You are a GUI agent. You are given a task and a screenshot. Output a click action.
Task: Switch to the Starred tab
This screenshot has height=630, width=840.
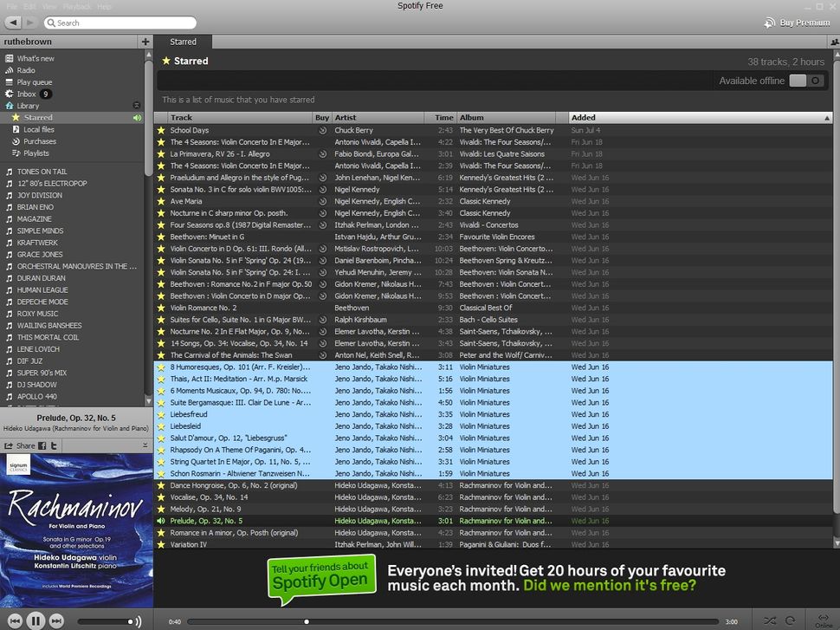tap(183, 42)
